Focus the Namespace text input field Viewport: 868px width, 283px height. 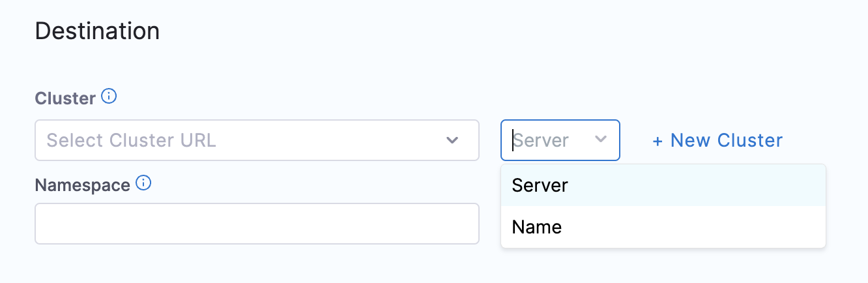click(x=257, y=224)
